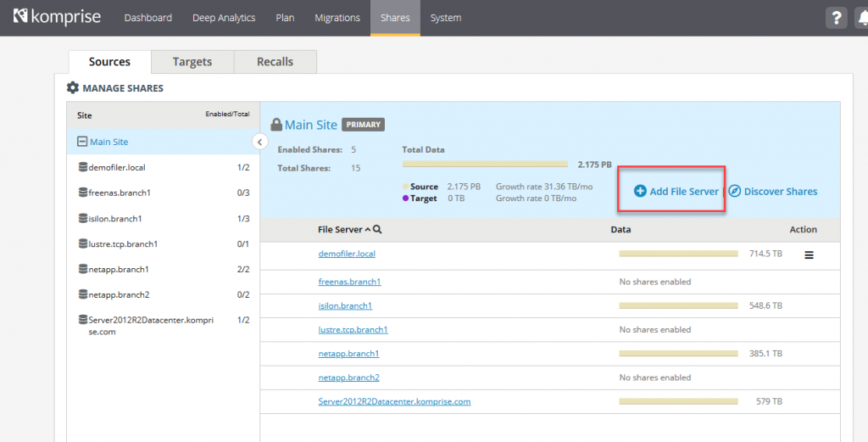Screen dimensions: 868x442
Task: Open the Server2012R2Datacenter.komprise.com link
Action: point(394,401)
